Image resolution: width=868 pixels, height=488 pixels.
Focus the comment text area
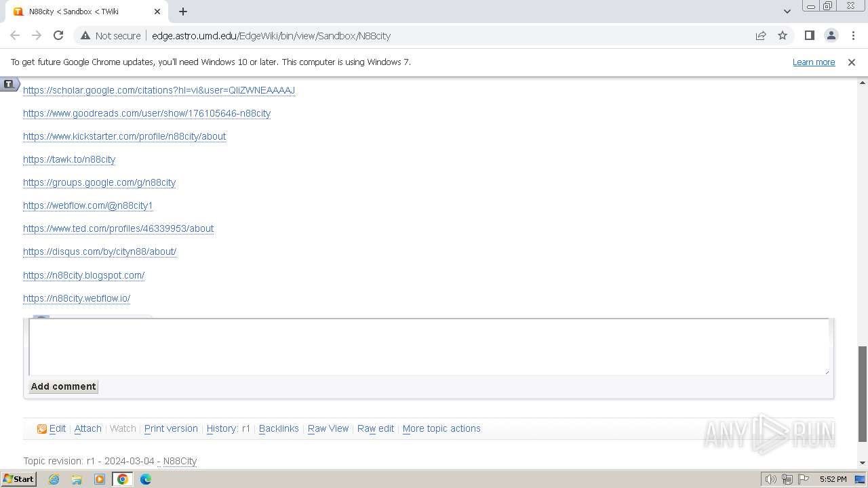(429, 347)
